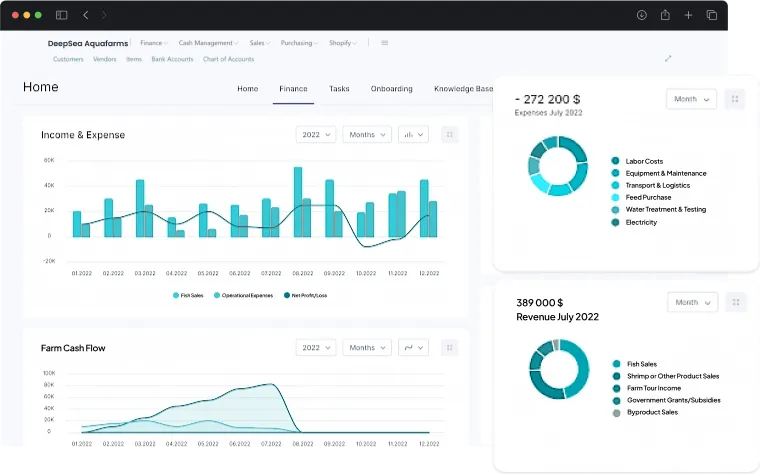The height and width of the screenshot is (474, 760).
Task: Open Month dropdown on Revenue card
Action: pyautogui.click(x=693, y=302)
